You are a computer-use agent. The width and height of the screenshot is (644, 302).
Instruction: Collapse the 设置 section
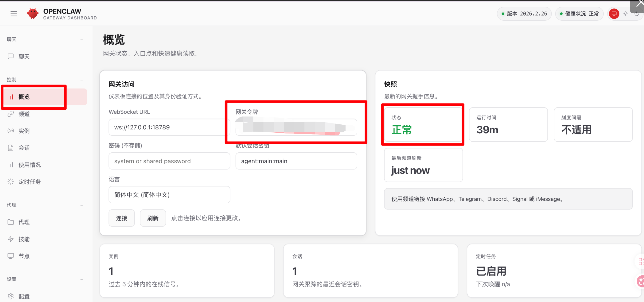pos(81,279)
